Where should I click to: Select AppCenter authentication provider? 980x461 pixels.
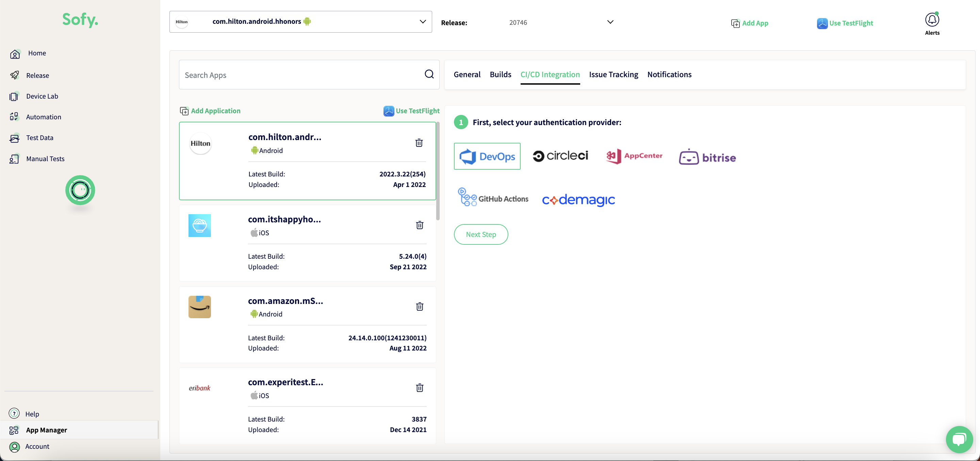634,156
